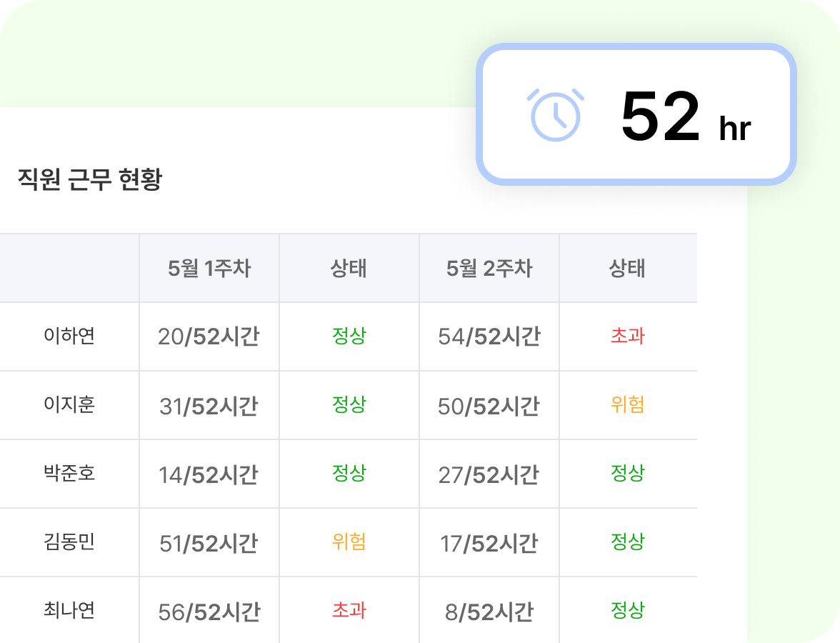Click 이하연's red 초과 status
The height and width of the screenshot is (643, 840).
(628, 336)
